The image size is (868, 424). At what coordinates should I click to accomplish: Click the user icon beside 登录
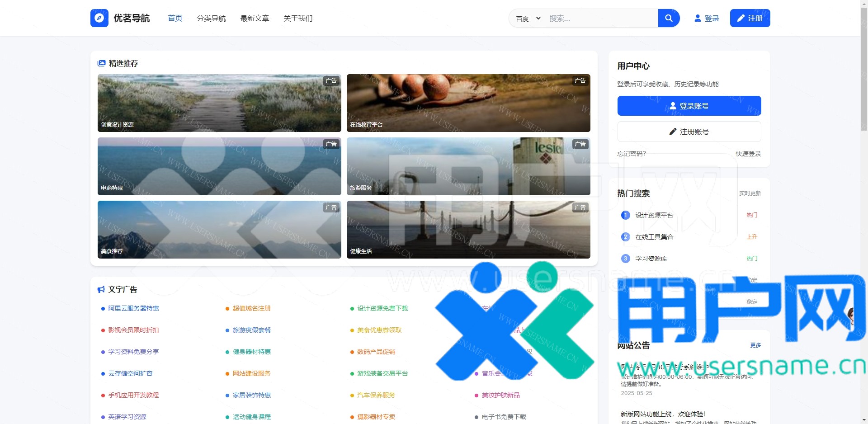point(698,18)
